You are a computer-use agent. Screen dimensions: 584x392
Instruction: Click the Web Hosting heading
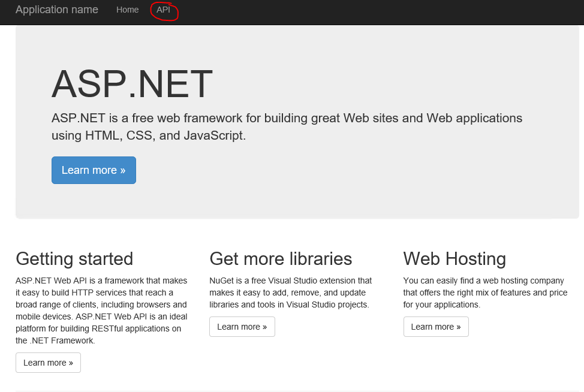point(454,259)
